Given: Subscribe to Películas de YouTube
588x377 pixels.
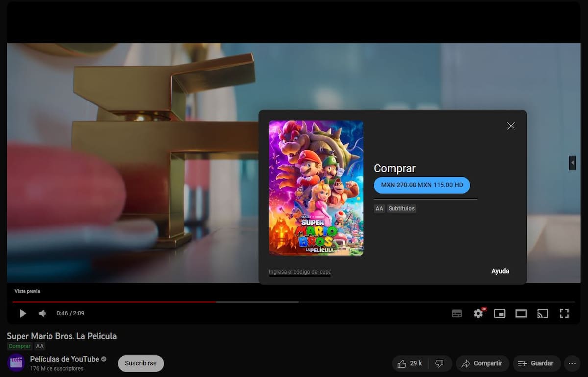Looking at the screenshot, I should click(x=141, y=363).
